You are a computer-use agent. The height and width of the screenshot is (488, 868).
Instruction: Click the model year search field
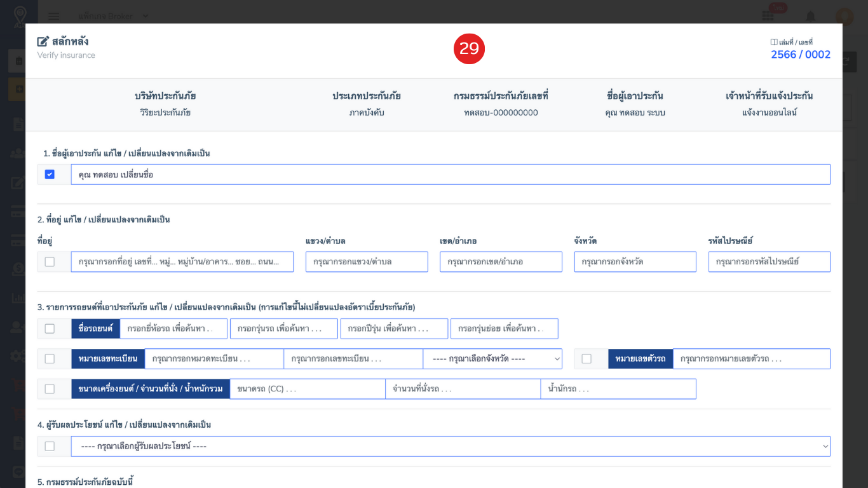click(x=395, y=329)
